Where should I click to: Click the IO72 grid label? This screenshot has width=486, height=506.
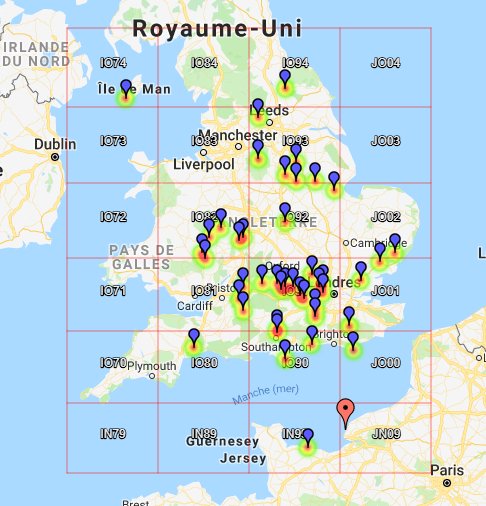tap(113, 217)
